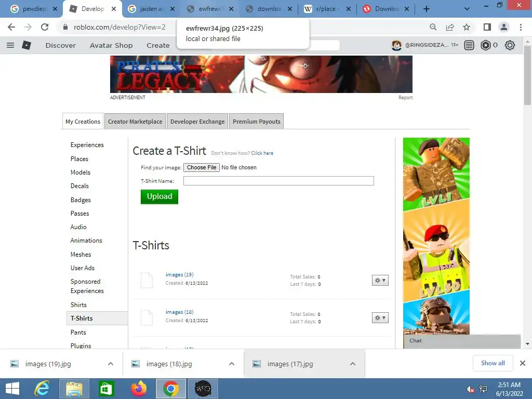
Task: Close the ewfrewr tab
Action: [231, 9]
